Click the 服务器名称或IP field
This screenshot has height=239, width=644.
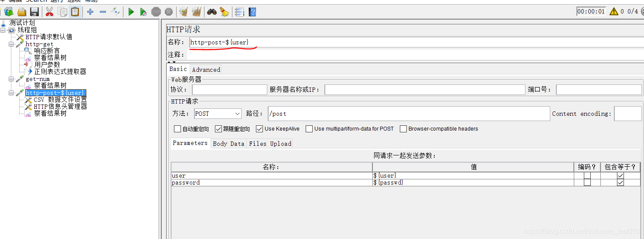pos(425,90)
